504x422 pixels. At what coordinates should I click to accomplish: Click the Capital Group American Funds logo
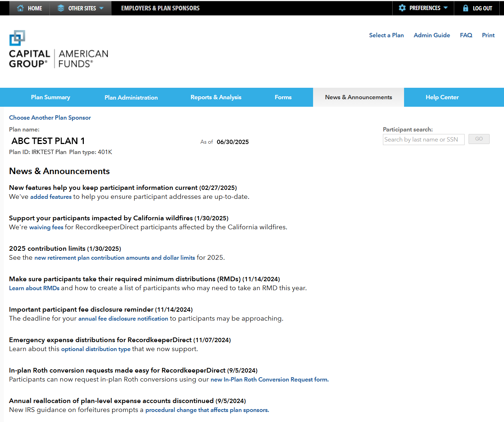(x=58, y=49)
